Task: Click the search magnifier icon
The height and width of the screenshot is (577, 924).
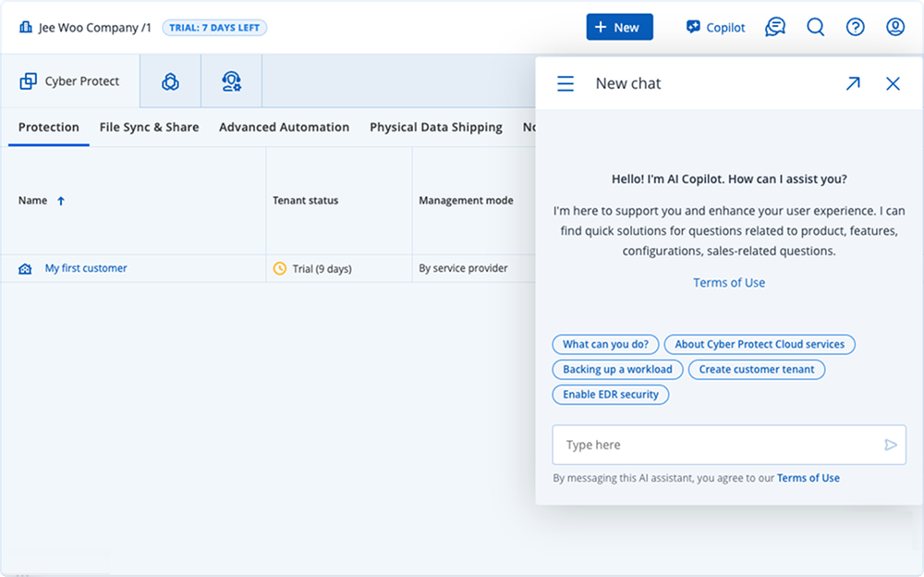Action: pyautogui.click(x=816, y=27)
